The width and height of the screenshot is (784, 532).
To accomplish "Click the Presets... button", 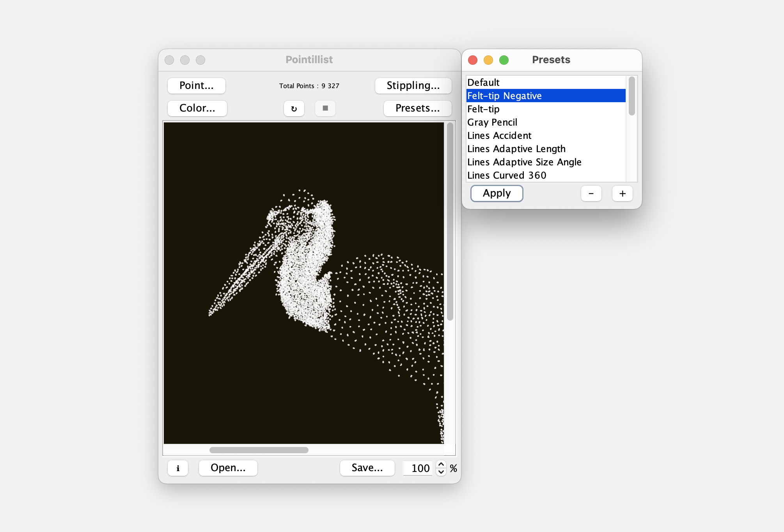I will point(417,108).
